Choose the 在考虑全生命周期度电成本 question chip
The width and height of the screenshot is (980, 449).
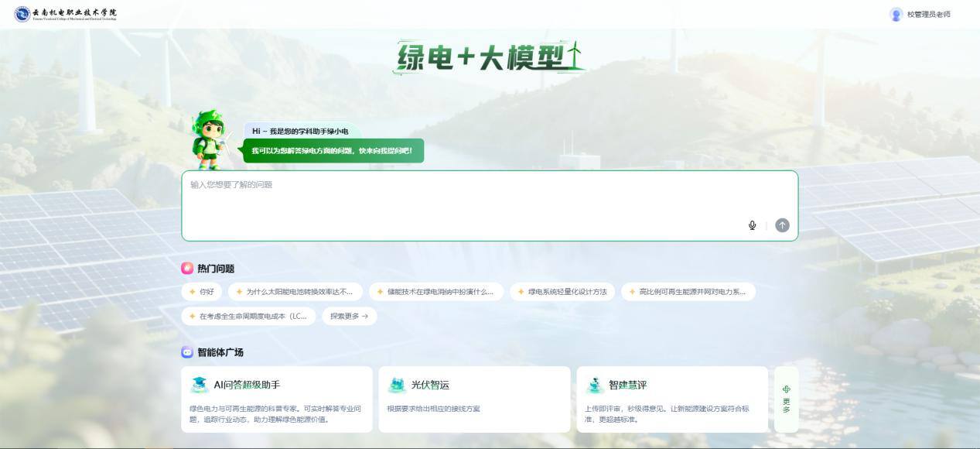[x=248, y=316]
